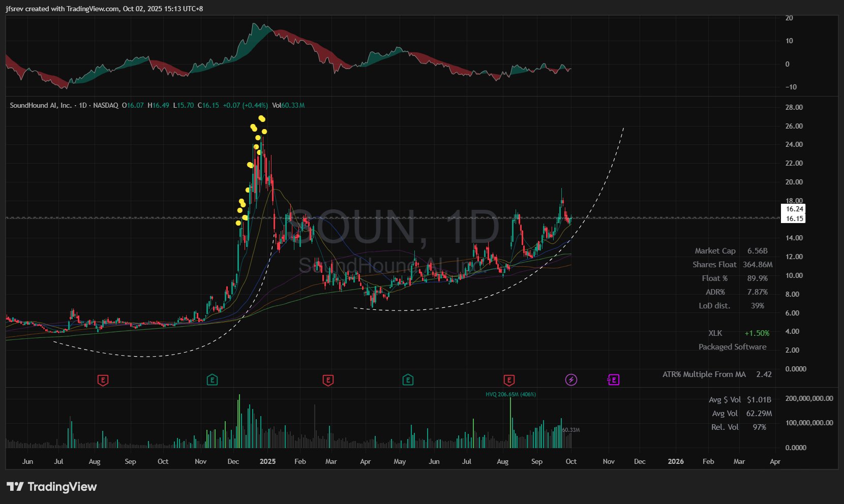
Task: Click the high value H16.49
Action: (158, 105)
